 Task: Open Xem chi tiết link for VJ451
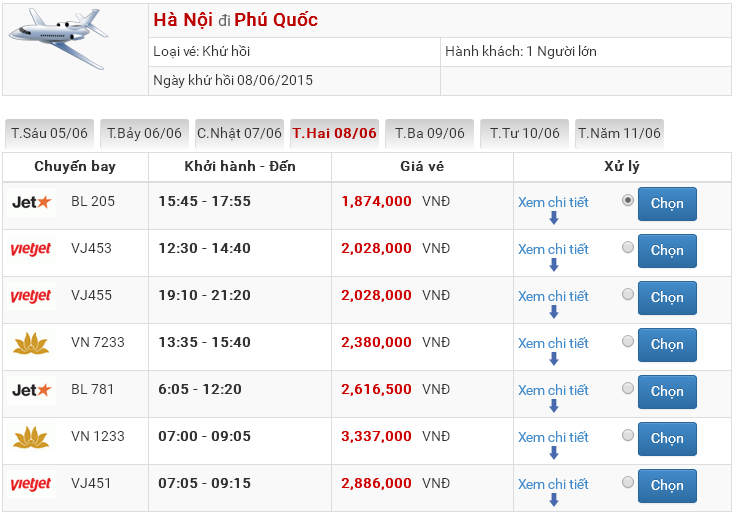coord(553,484)
